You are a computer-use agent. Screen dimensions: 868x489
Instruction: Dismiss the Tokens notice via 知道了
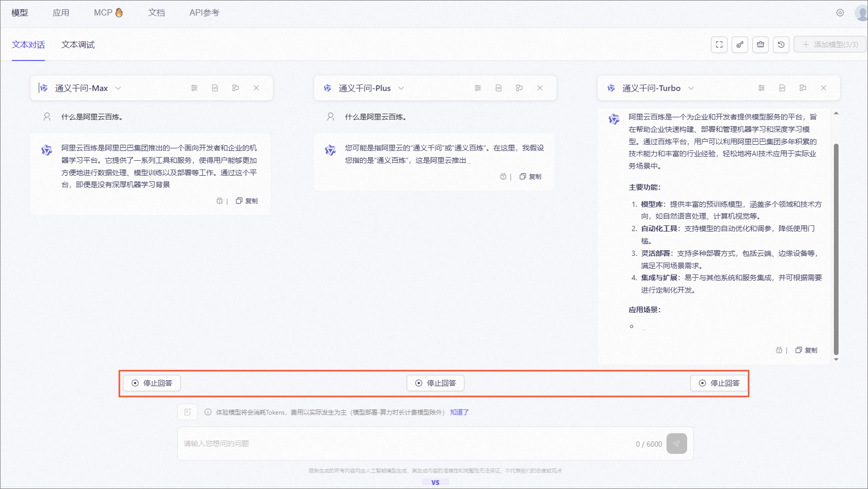pyautogui.click(x=459, y=412)
